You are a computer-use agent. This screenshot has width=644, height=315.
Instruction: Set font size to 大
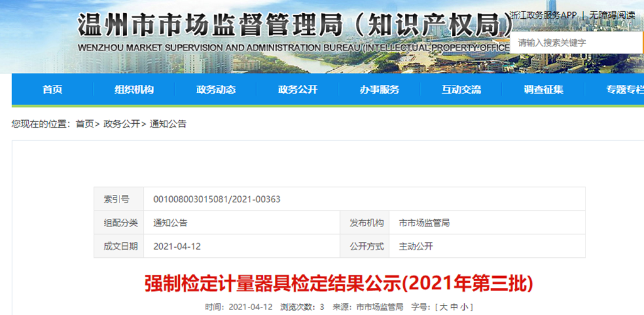click(x=443, y=307)
